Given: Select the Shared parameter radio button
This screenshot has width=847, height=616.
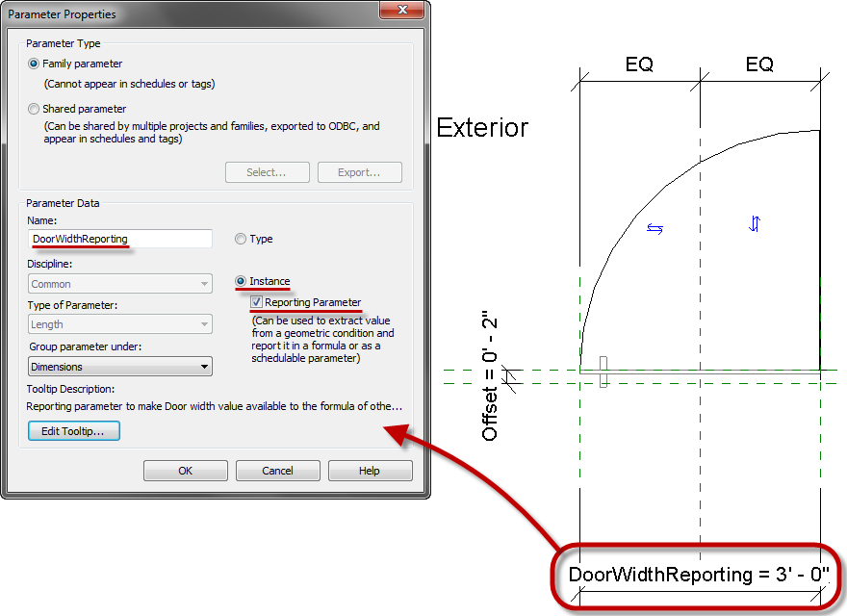Looking at the screenshot, I should [x=34, y=109].
